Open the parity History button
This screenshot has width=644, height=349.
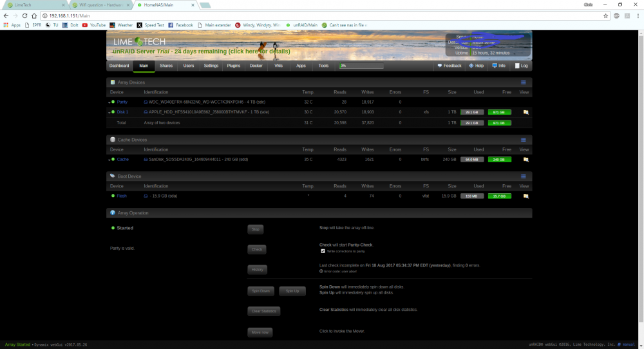pyautogui.click(x=257, y=269)
